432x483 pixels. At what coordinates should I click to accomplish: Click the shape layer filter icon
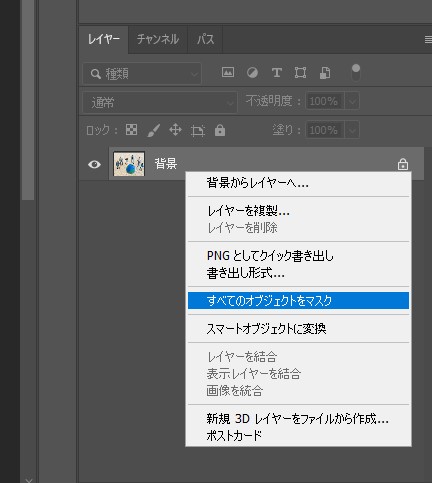(300, 72)
